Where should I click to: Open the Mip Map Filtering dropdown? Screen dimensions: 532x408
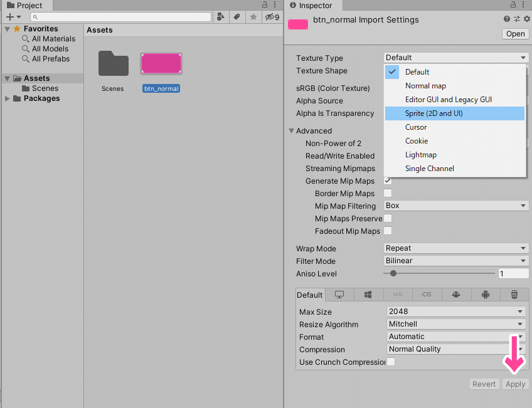pyautogui.click(x=456, y=206)
